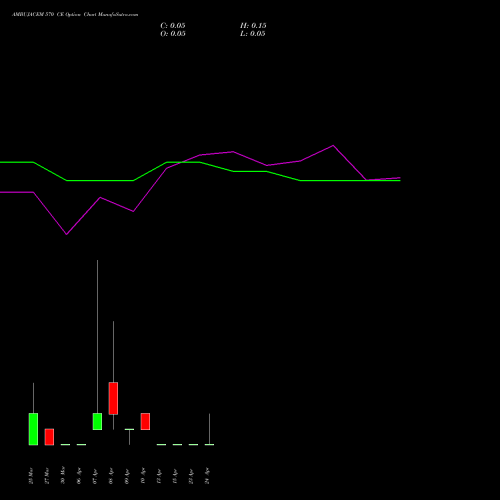Select the tall green candle above the 26 Mar label
500x500 pixels.
(x=33, y=429)
